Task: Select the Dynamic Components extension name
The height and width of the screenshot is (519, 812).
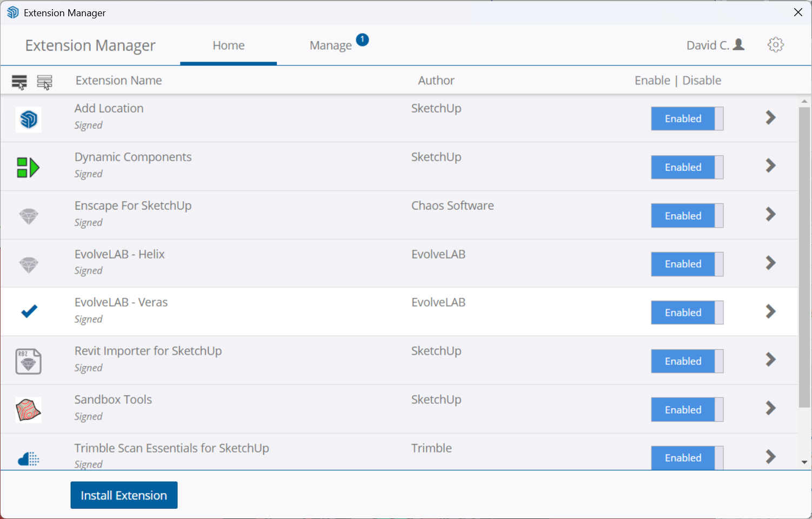Action: click(133, 157)
